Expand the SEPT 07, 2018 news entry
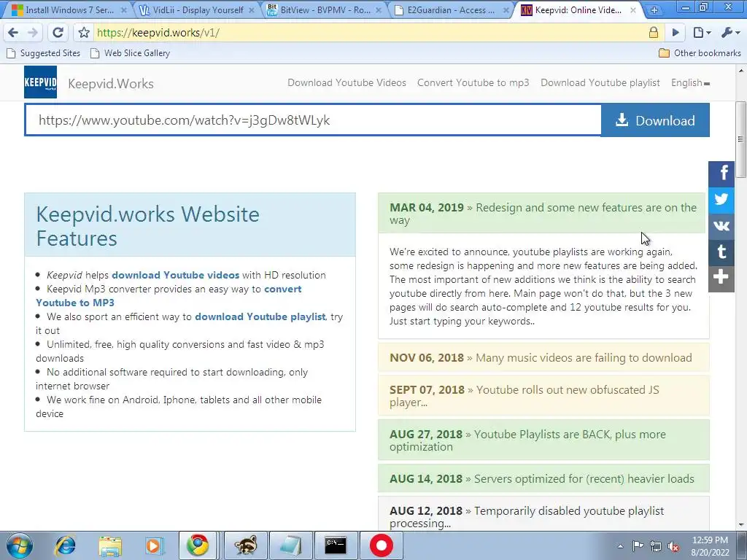Image resolution: width=747 pixels, height=560 pixels. tap(543, 396)
